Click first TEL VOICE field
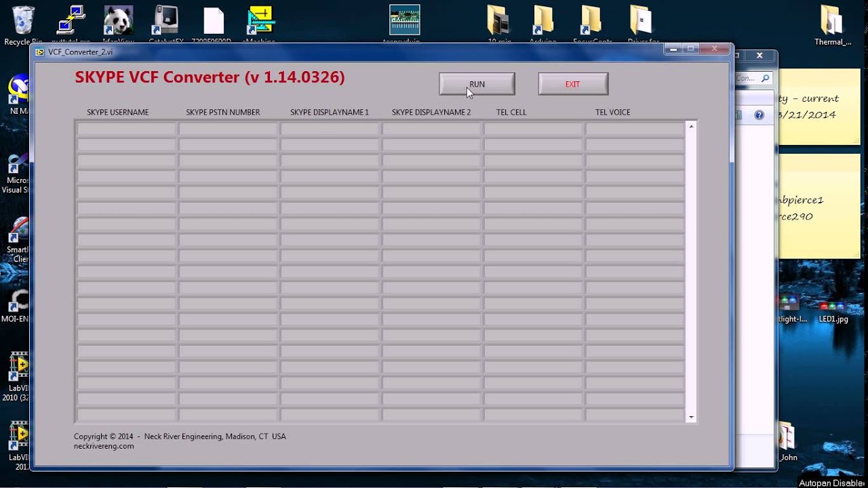Screen dimensions: 868x488 point(635,129)
